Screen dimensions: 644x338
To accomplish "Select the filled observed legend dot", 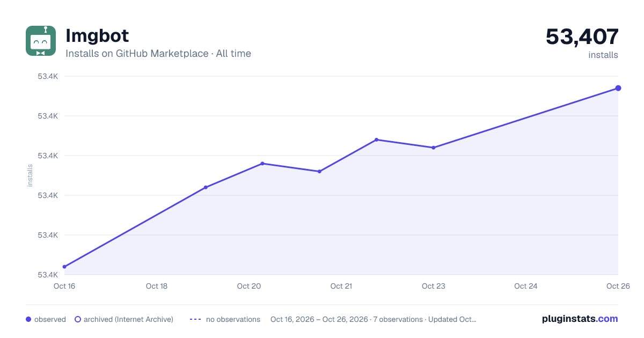I will click(x=28, y=319).
